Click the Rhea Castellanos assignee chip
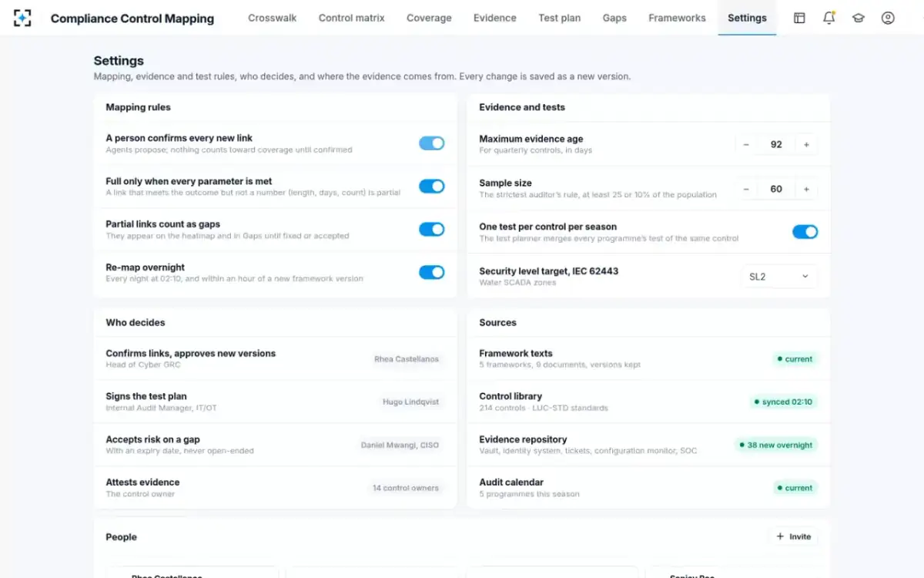This screenshot has height=578, width=924. [407, 359]
